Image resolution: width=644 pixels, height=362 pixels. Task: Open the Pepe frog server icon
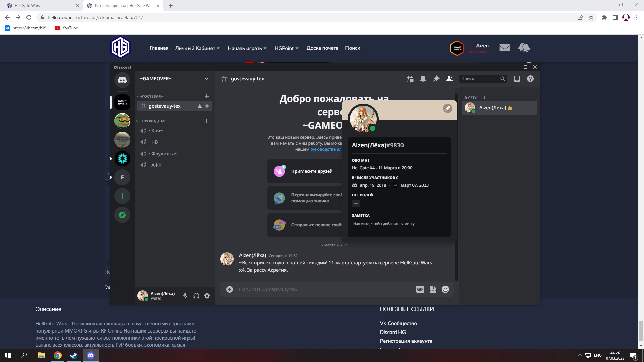(122, 121)
